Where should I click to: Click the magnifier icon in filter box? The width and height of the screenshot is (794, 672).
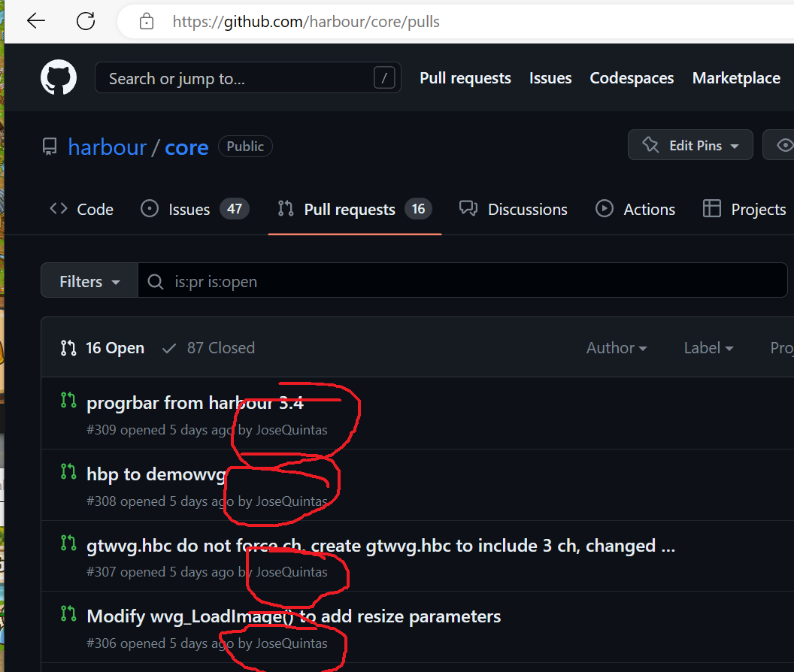point(156,282)
